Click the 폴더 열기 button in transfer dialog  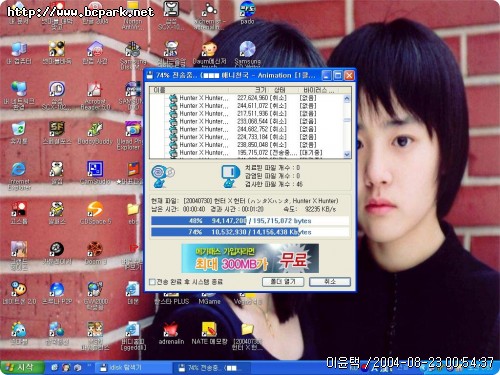(x=283, y=282)
